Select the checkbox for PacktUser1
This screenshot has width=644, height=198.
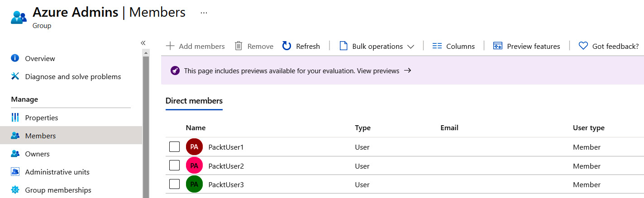tap(174, 147)
